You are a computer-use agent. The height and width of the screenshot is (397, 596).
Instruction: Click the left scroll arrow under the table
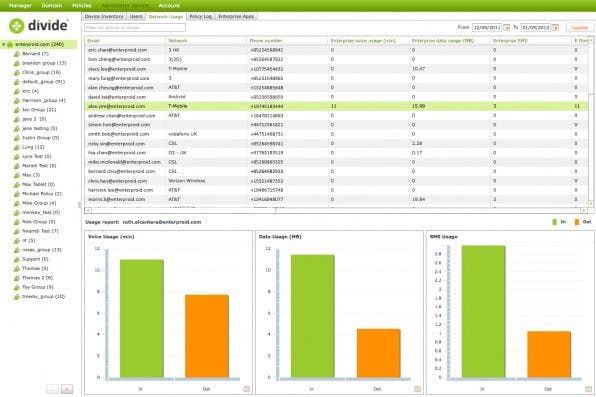coord(88,210)
